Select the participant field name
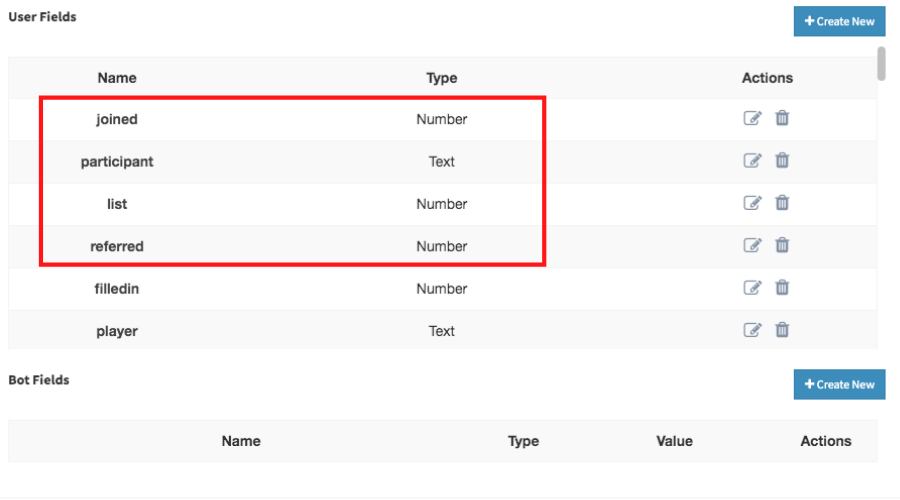Viewport: 900px width, 500px height. coord(117,162)
